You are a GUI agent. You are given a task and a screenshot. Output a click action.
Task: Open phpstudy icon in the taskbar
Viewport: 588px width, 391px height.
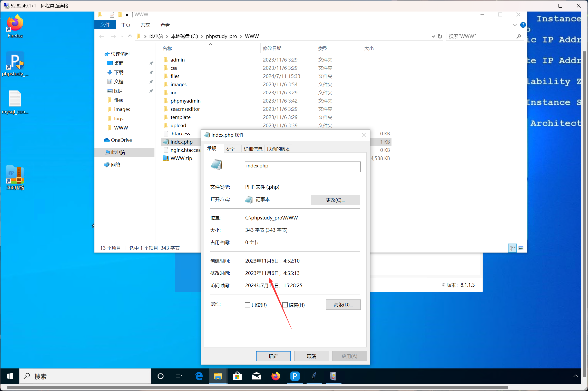pyautogui.click(x=295, y=376)
